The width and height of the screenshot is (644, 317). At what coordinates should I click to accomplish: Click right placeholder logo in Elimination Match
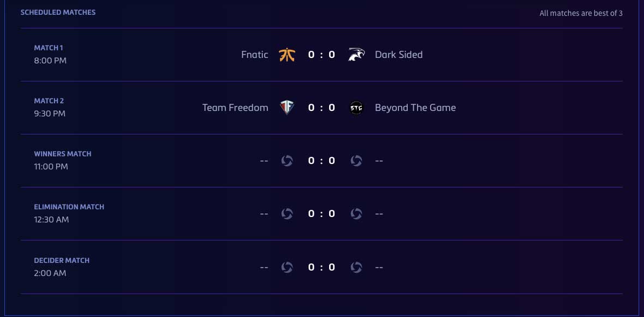pyautogui.click(x=356, y=214)
